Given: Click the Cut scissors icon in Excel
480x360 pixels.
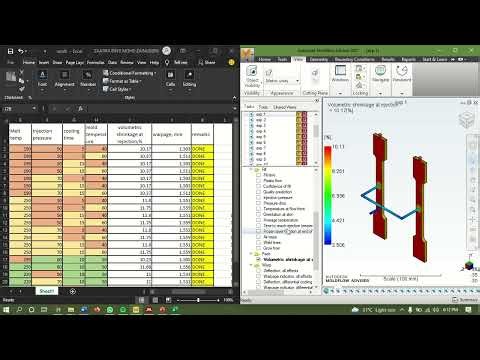Looking at the screenshot, I should click(x=22, y=72).
